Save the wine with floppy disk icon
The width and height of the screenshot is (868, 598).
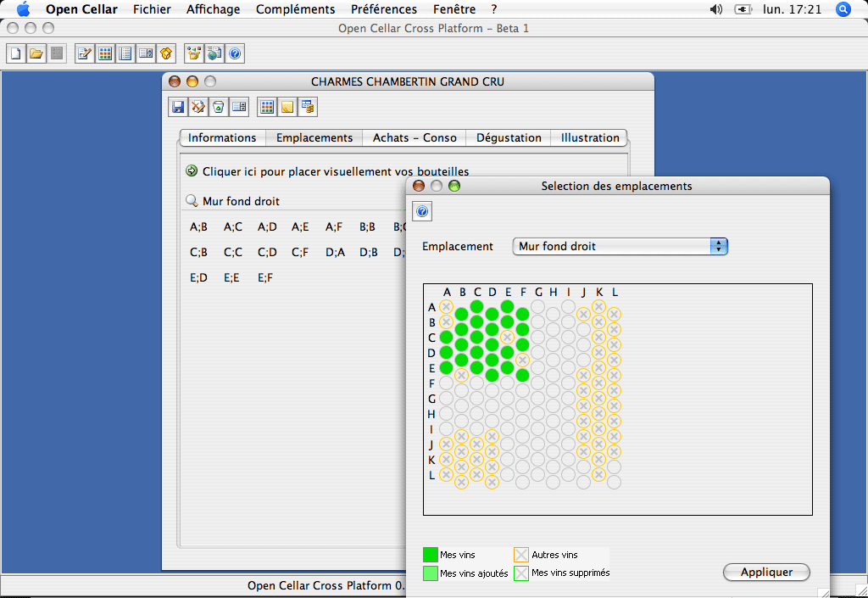[x=178, y=107]
